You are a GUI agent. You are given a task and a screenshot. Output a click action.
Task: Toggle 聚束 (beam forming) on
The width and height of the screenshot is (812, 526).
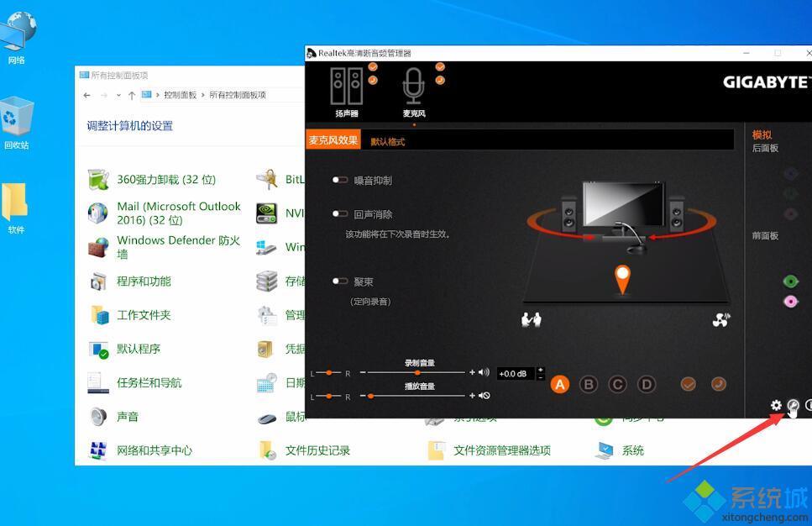(339, 281)
